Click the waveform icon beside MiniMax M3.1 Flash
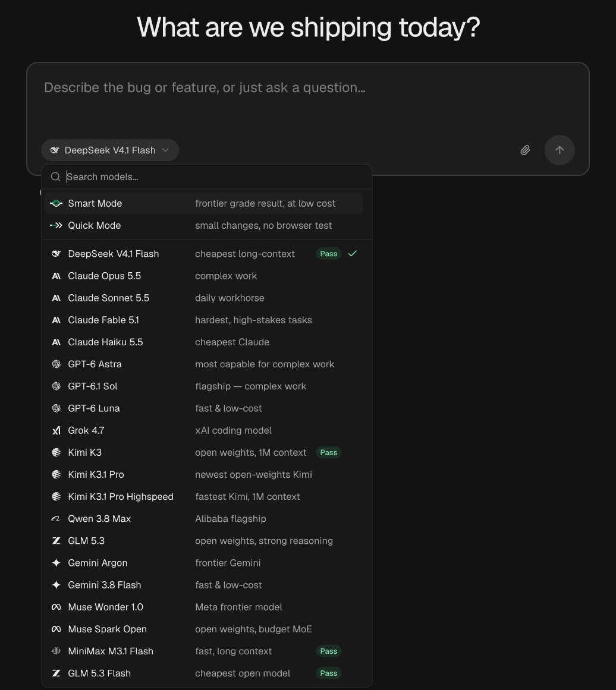The height and width of the screenshot is (690, 616). pyautogui.click(x=56, y=651)
